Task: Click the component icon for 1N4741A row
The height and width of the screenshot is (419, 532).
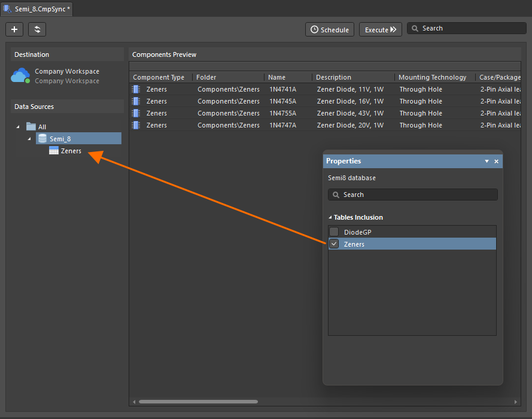Action: pyautogui.click(x=136, y=89)
